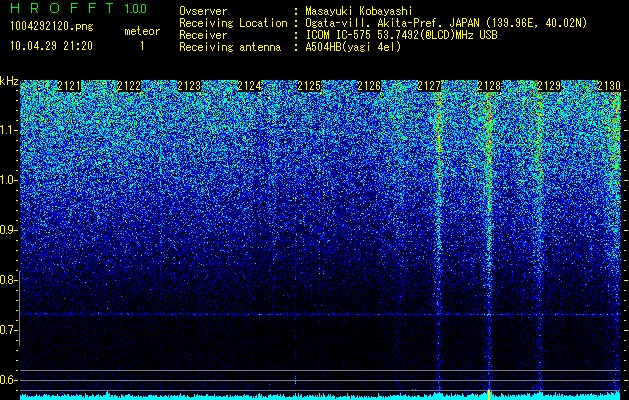Click the 2123 time marker
This screenshot has width=629, height=400.
click(189, 86)
